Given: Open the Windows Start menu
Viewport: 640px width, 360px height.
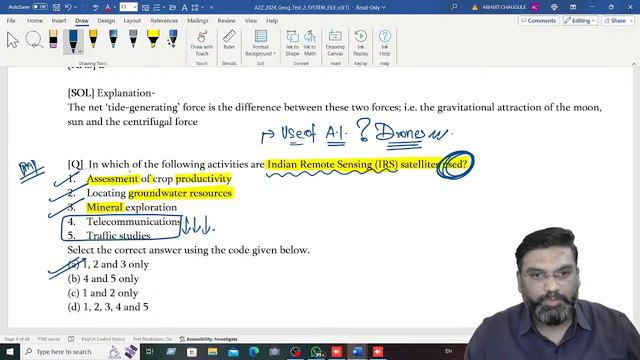Looking at the screenshot, I should [10, 351].
